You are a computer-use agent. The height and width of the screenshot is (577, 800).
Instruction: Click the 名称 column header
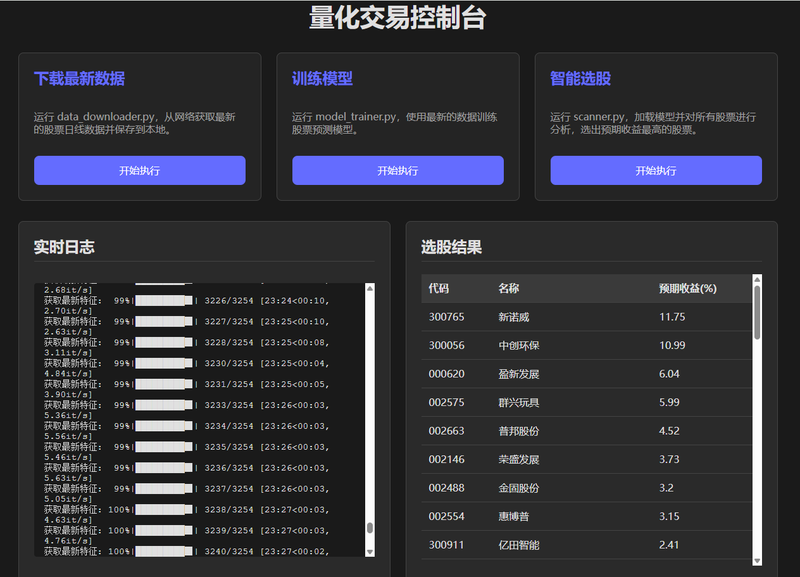(x=509, y=289)
